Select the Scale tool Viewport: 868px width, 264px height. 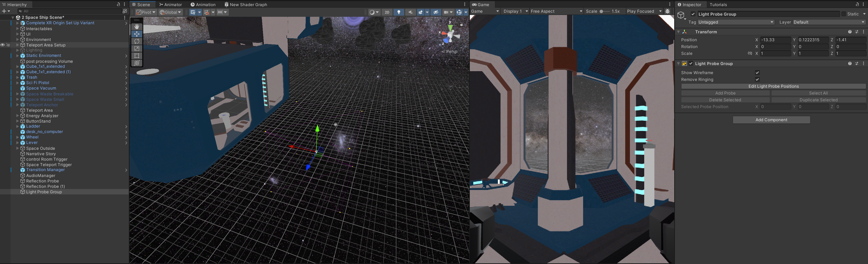click(137, 49)
